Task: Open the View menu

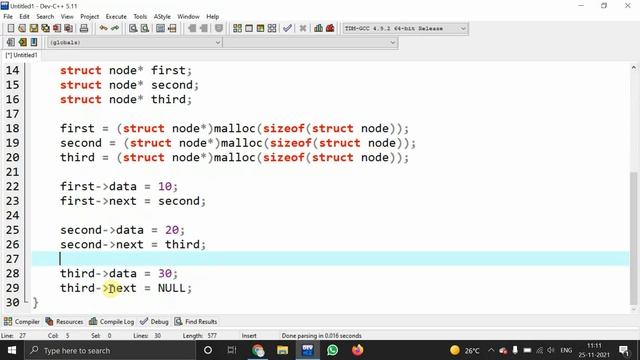Action: [x=67, y=16]
